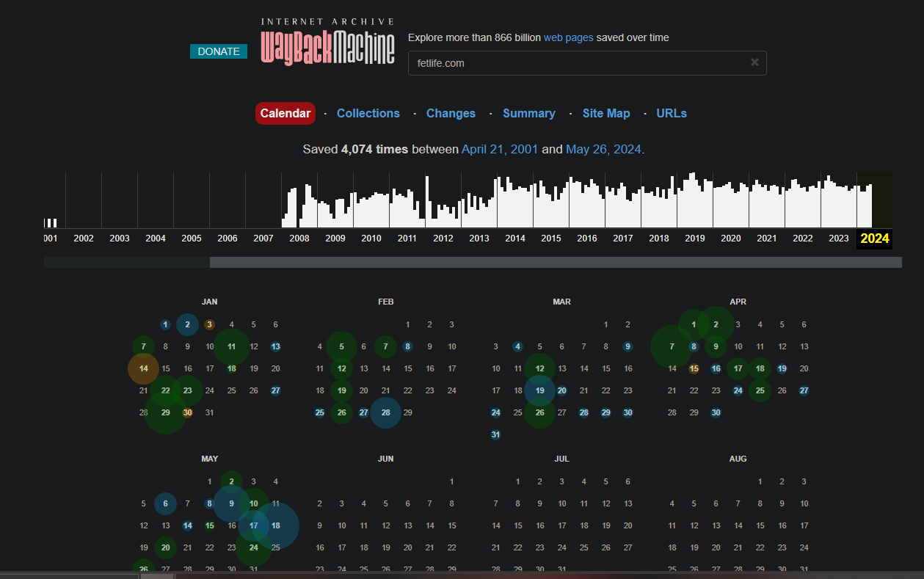
Task: Open January 30 capture bubble
Action: point(188,412)
